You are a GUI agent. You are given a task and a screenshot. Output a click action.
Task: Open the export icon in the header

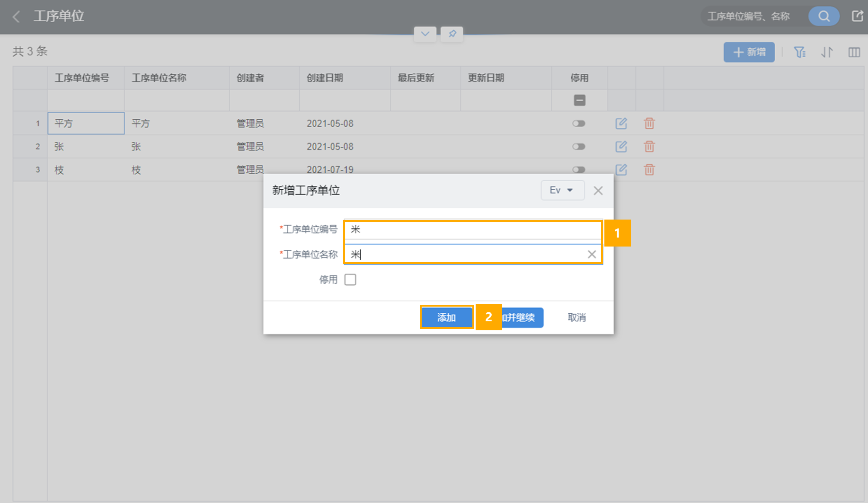858,16
